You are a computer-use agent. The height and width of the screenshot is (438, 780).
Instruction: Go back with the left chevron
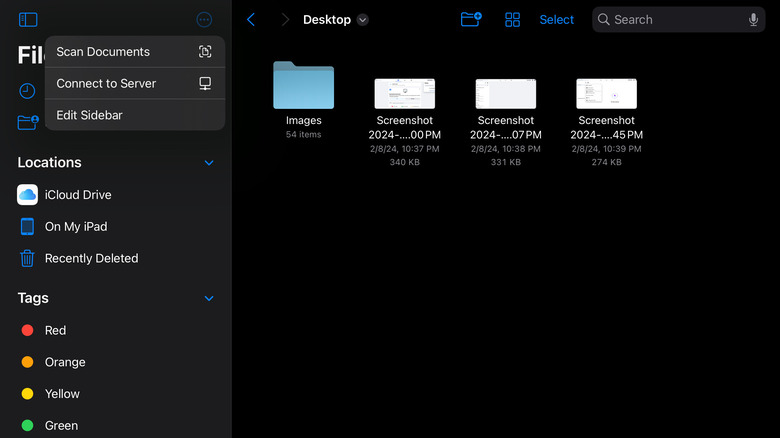point(251,19)
